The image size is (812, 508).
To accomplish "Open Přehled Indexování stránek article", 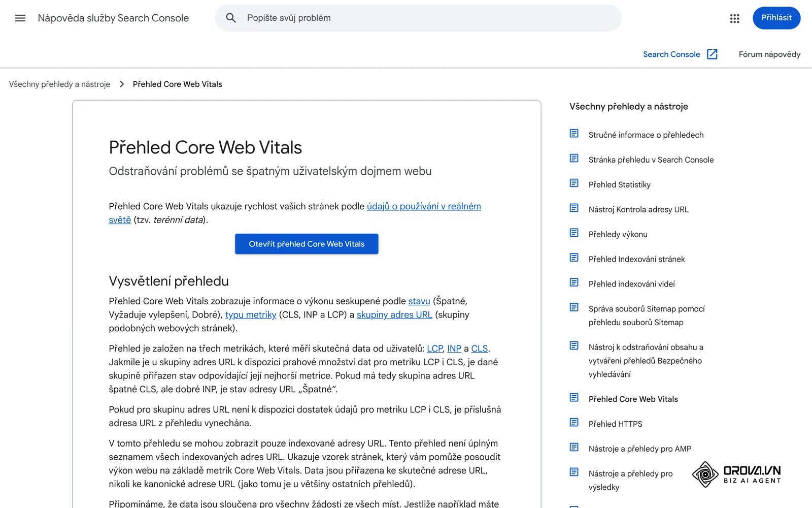I will (637, 260).
